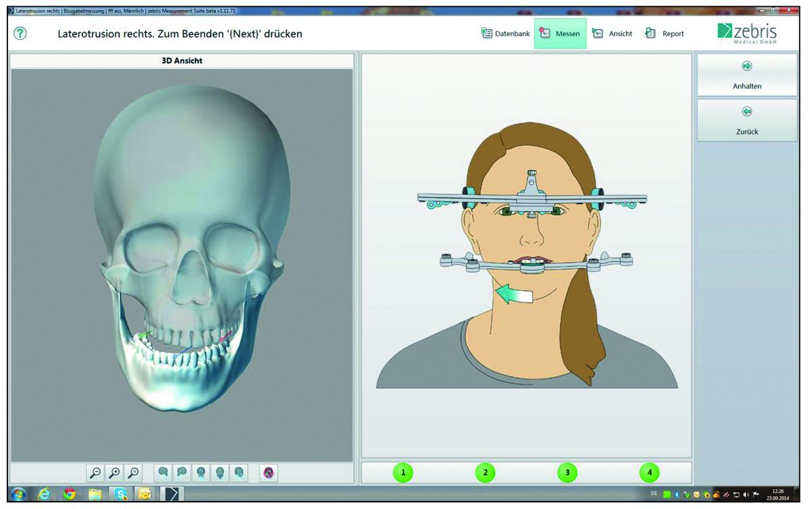Open the Report tab

click(664, 33)
